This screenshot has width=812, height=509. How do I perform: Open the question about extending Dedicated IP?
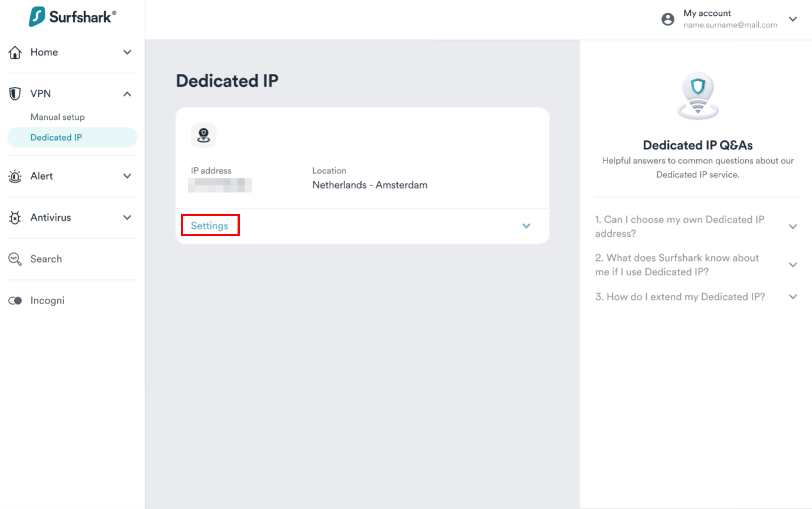[792, 297]
